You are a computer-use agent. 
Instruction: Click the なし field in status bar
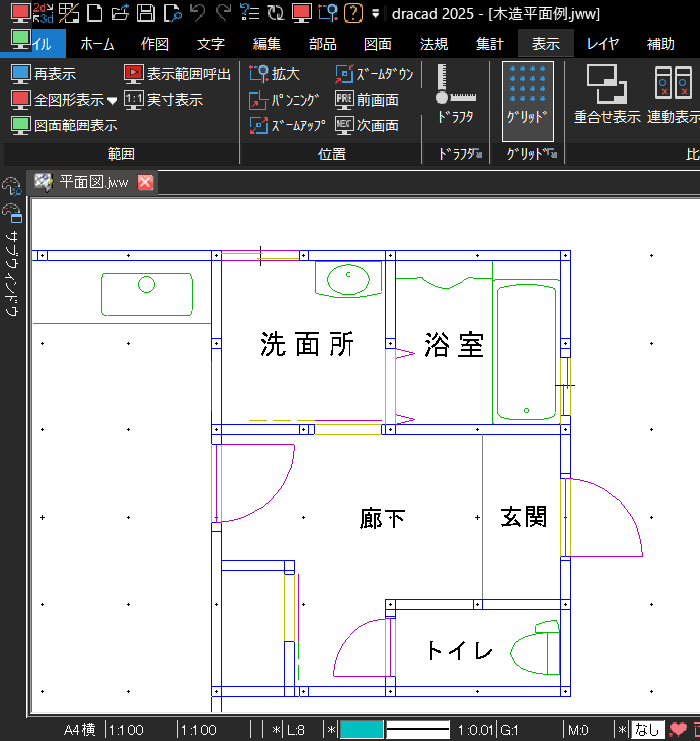647,730
